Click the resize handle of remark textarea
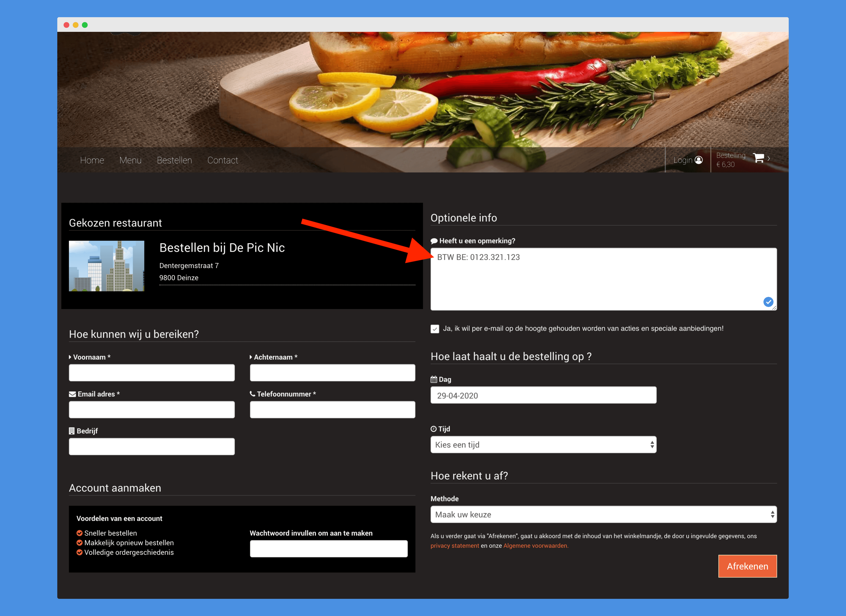846x616 pixels. click(774, 308)
